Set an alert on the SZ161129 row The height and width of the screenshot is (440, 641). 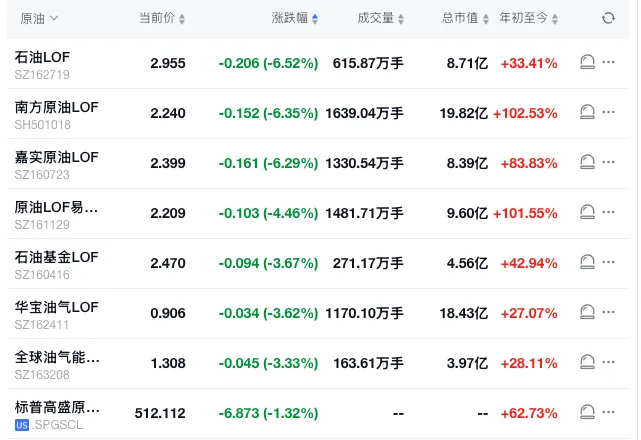pos(588,213)
